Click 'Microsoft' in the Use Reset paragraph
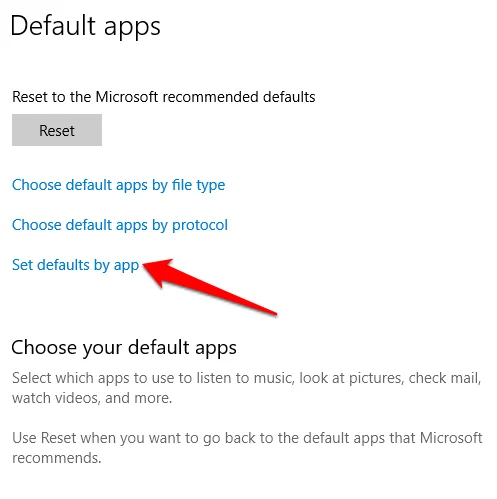Image resolution: width=497 pixels, height=499 pixels. pyautogui.click(x=451, y=438)
